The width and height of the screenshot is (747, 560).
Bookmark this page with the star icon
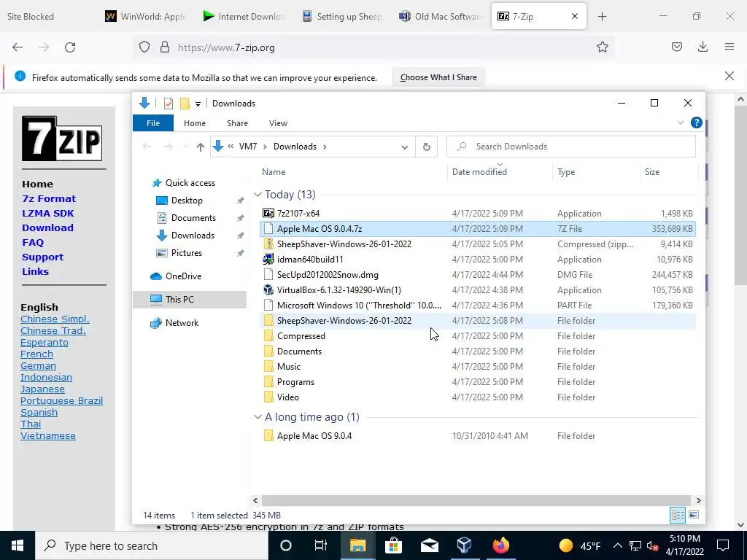602,47
